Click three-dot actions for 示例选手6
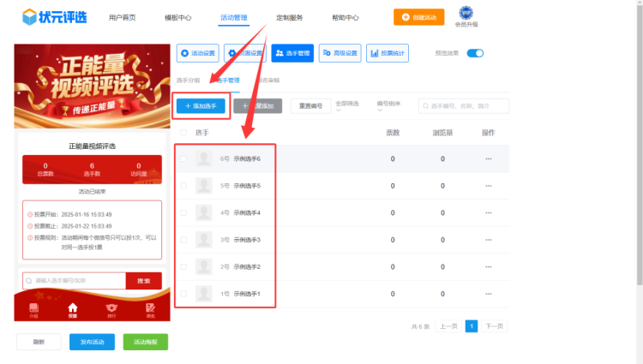The height and width of the screenshot is (364, 643). pos(489,158)
